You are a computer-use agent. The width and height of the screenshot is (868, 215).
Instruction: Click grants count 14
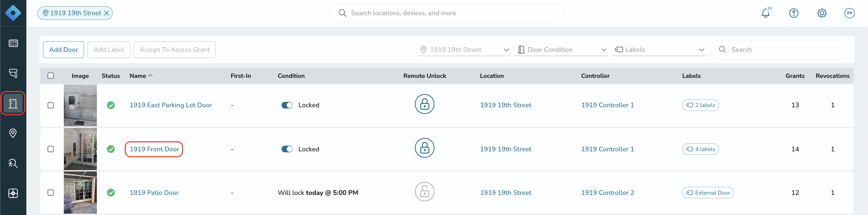coord(795,149)
